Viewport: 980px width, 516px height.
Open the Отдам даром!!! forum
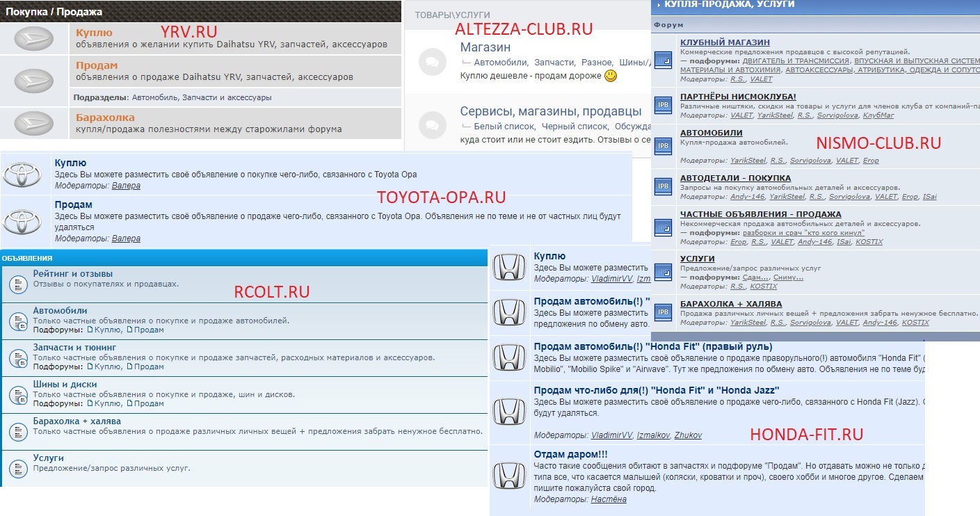point(570,455)
